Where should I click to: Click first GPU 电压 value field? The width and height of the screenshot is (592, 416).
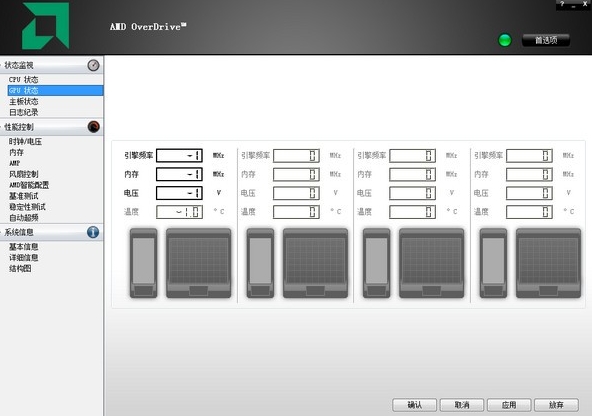click(179, 193)
